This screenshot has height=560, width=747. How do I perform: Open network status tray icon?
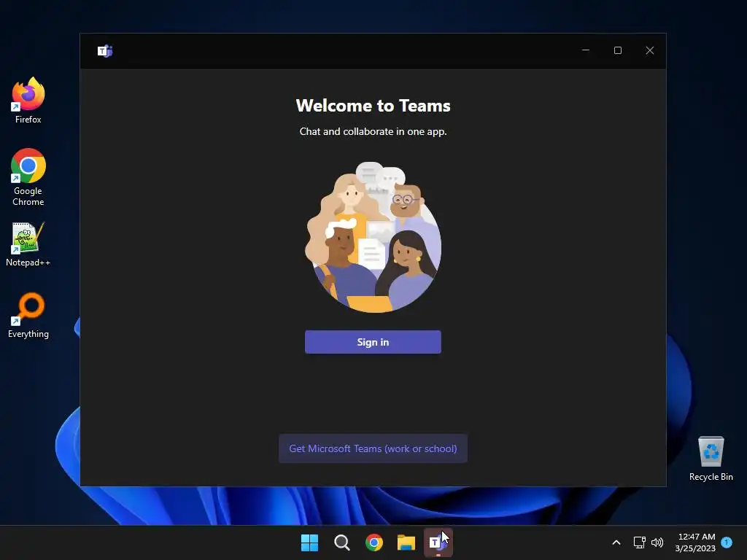point(639,542)
